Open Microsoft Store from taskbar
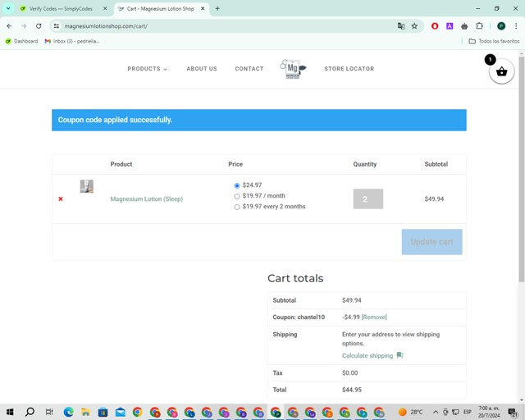The width and height of the screenshot is (525, 420). pyautogui.click(x=103, y=412)
